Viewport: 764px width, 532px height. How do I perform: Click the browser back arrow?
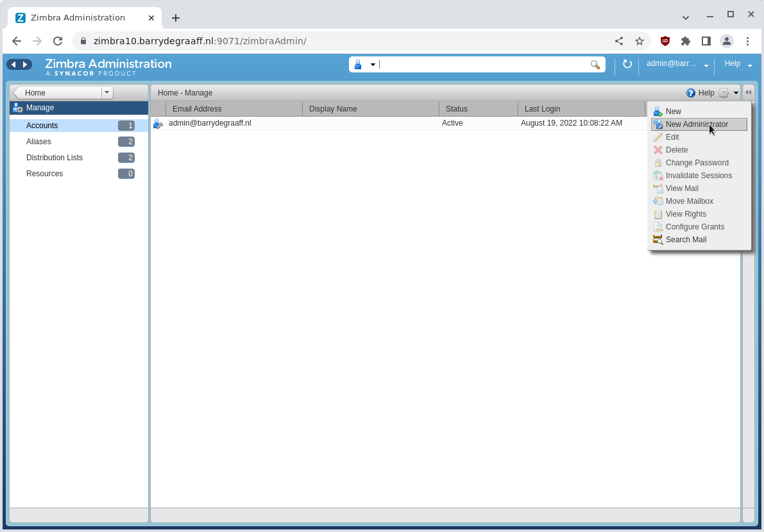coord(17,41)
